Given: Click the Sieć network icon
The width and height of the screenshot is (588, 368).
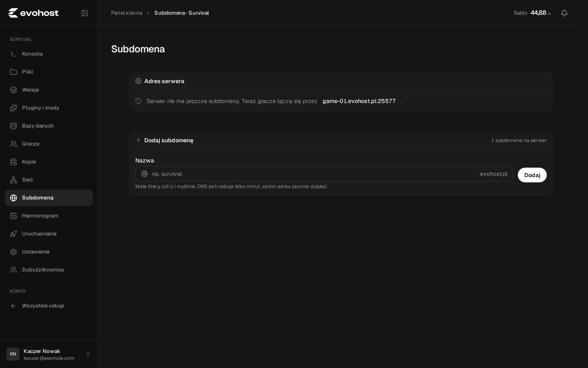Looking at the screenshot, I should point(13,180).
